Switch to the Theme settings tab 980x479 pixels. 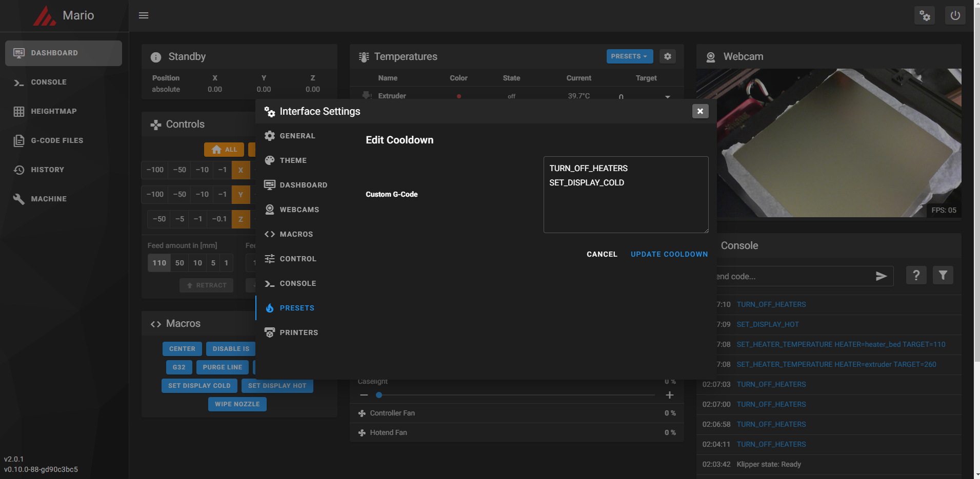[x=293, y=160]
